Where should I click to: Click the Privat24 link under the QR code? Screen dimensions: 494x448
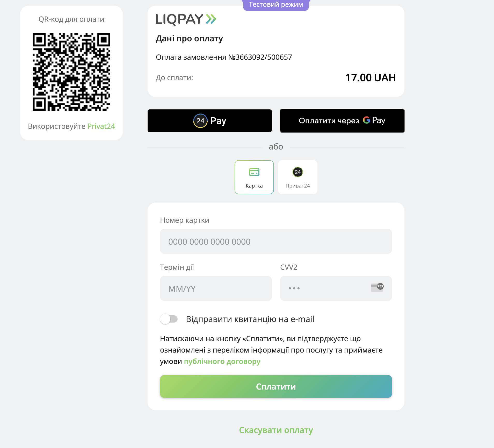click(x=101, y=126)
